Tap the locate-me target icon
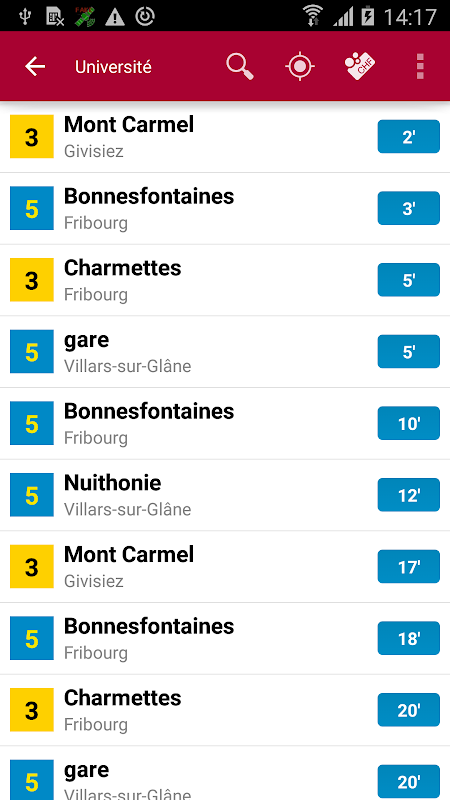Viewport: 450px width, 800px height. coord(299,67)
